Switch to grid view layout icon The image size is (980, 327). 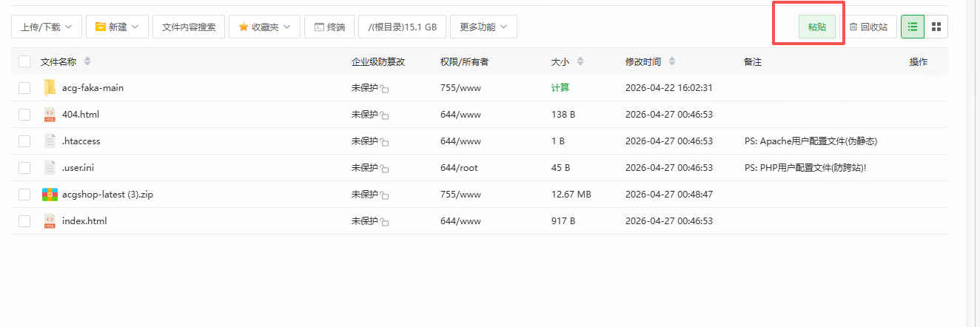[936, 27]
